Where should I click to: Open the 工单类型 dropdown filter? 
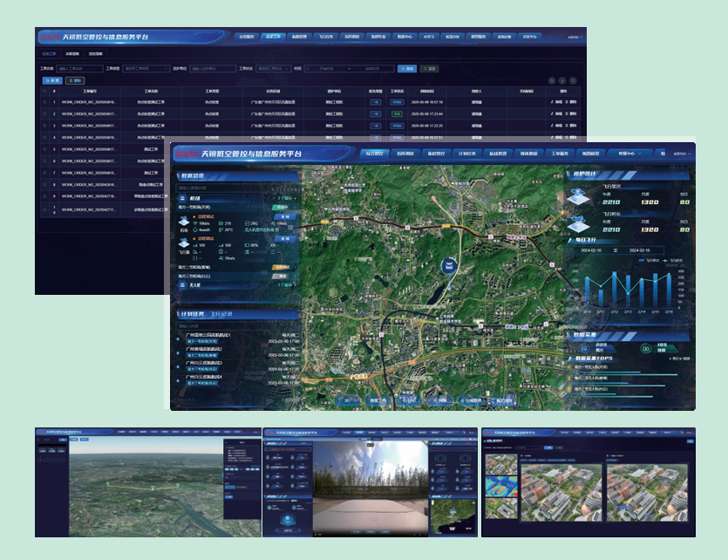143,68
